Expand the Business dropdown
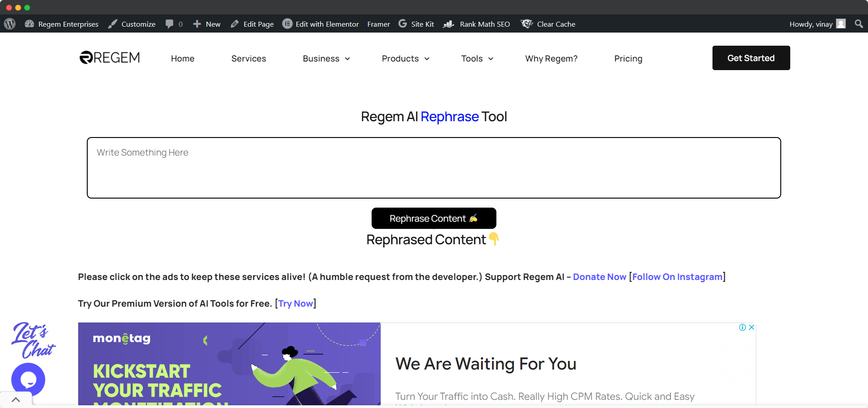Screen dimensions: 868x408 pyautogui.click(x=325, y=58)
